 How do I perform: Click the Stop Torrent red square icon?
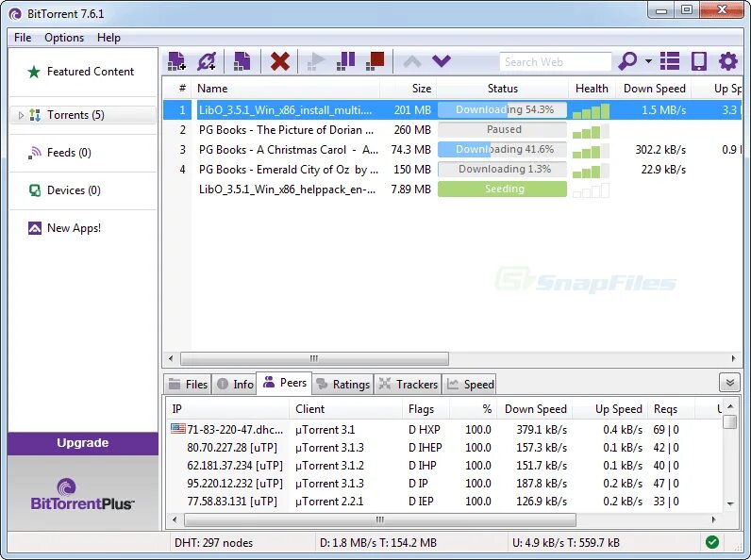pyautogui.click(x=375, y=61)
